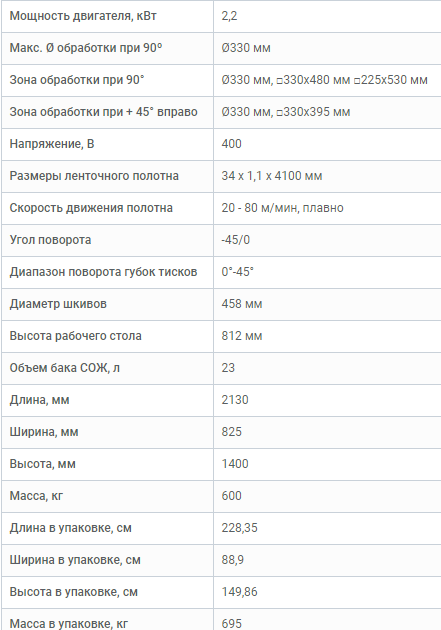Select the 'Диаметр шкивов' value 458 мм
Viewport: 441px width, 630px height.
pos(242,304)
